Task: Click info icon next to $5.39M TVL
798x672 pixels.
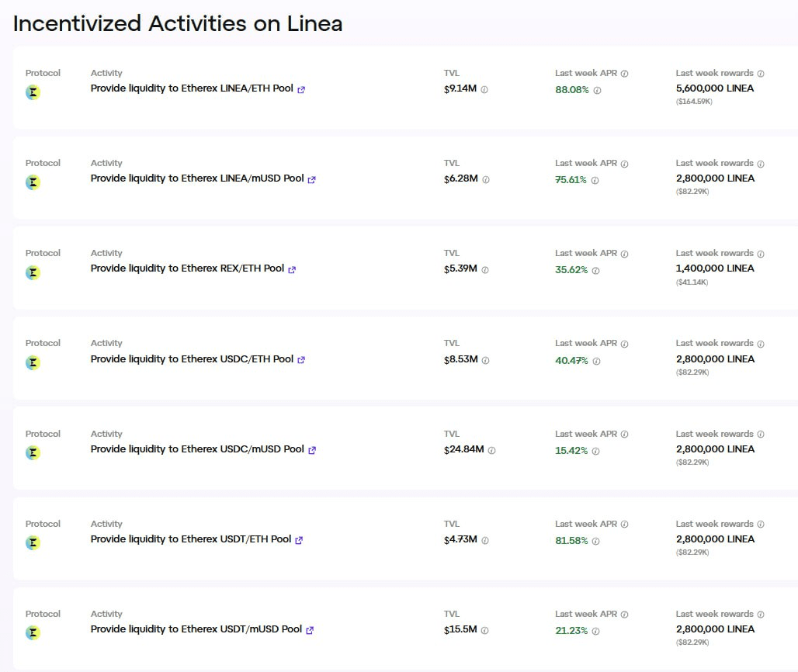Action: (x=485, y=270)
